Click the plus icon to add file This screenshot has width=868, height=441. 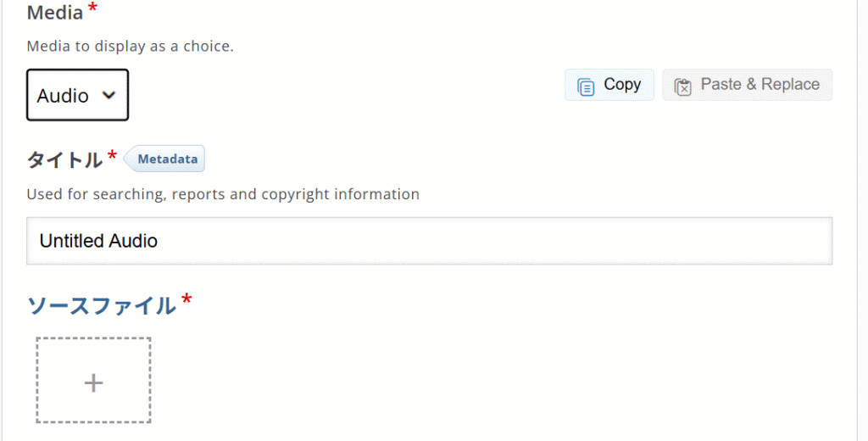coord(93,382)
